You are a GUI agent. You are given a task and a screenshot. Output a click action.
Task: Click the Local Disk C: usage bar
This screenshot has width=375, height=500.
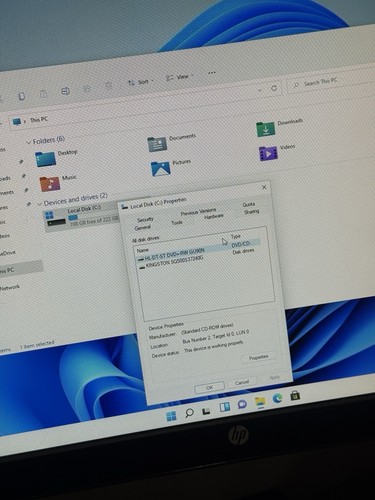click(x=73, y=218)
